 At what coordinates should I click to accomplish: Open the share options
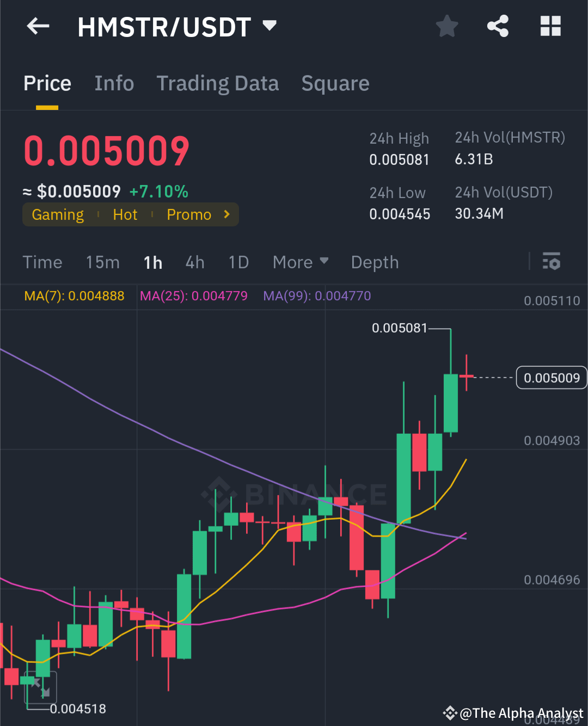(498, 26)
